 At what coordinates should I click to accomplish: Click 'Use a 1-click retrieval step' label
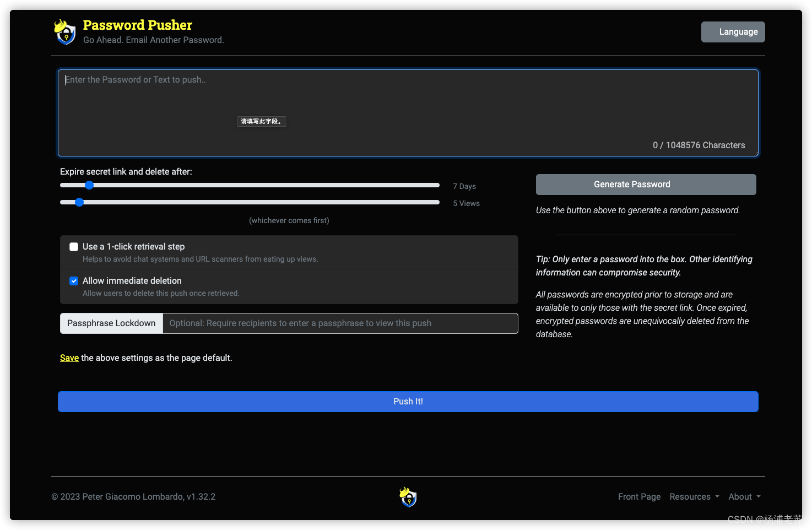pos(134,247)
